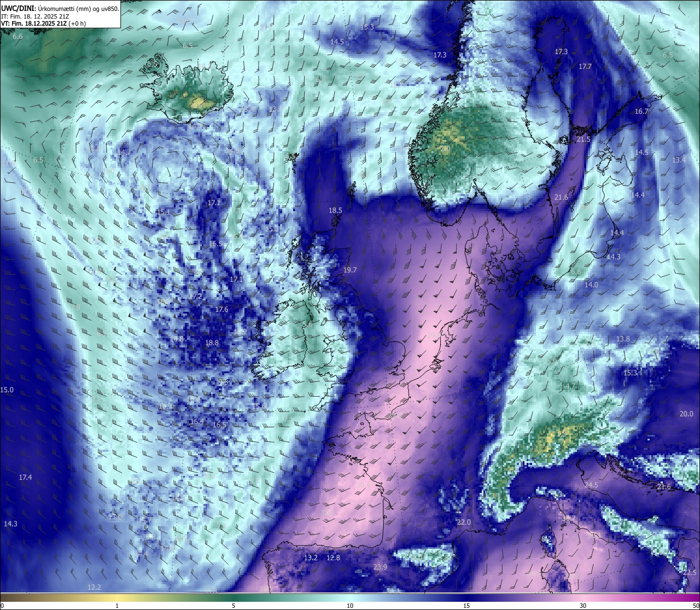The width and height of the screenshot is (700, 610).
Task: Select the 22.5 value in the bottom-right corner
Action: pyautogui.click(x=690, y=573)
